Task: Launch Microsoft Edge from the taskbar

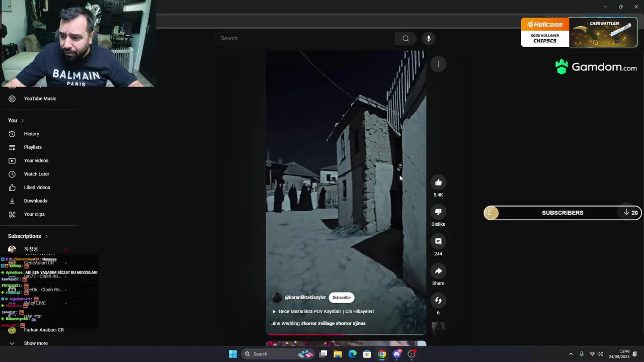Action: [x=353, y=354]
